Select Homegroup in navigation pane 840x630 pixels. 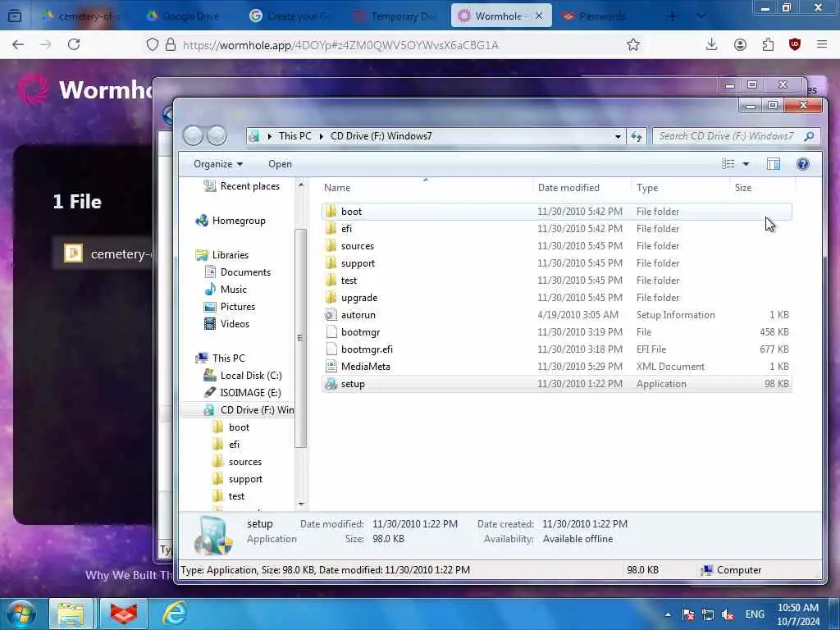[x=231, y=220]
